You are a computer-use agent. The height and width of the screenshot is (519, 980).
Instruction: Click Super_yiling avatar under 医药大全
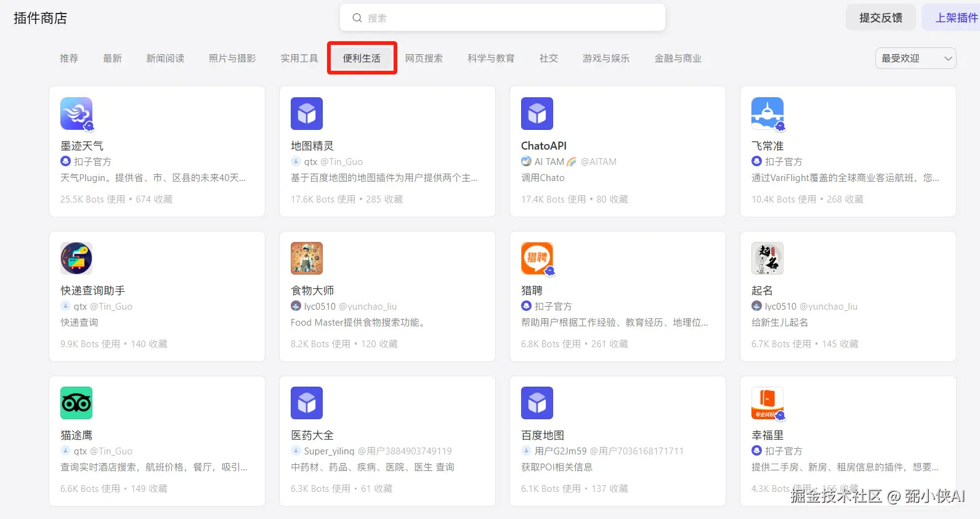click(296, 451)
